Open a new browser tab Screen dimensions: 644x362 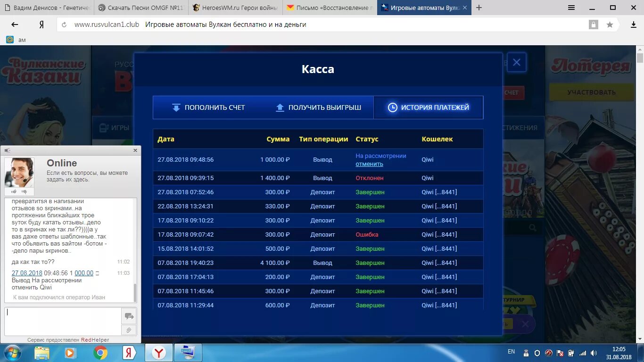[479, 8]
